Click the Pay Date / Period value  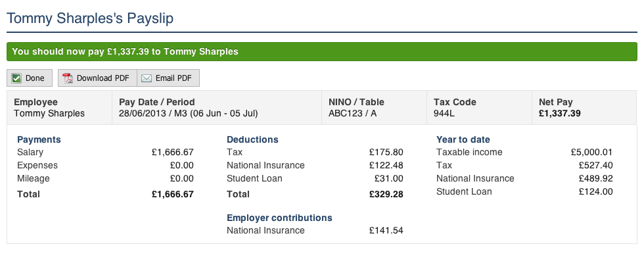click(x=189, y=113)
